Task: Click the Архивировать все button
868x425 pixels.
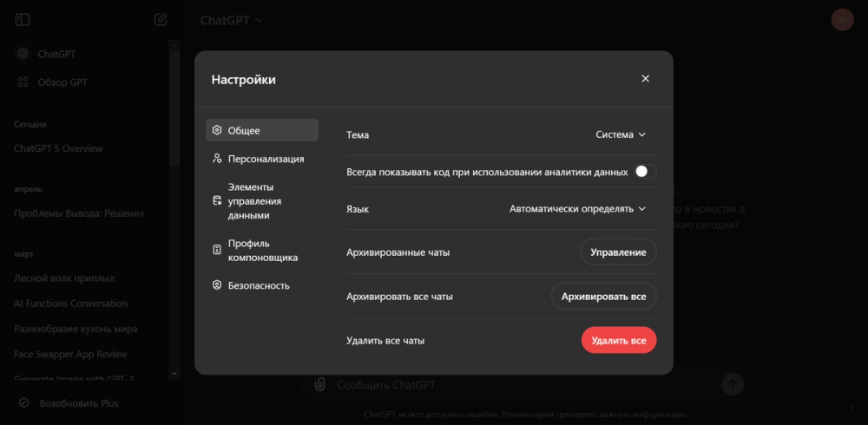Action: [603, 296]
